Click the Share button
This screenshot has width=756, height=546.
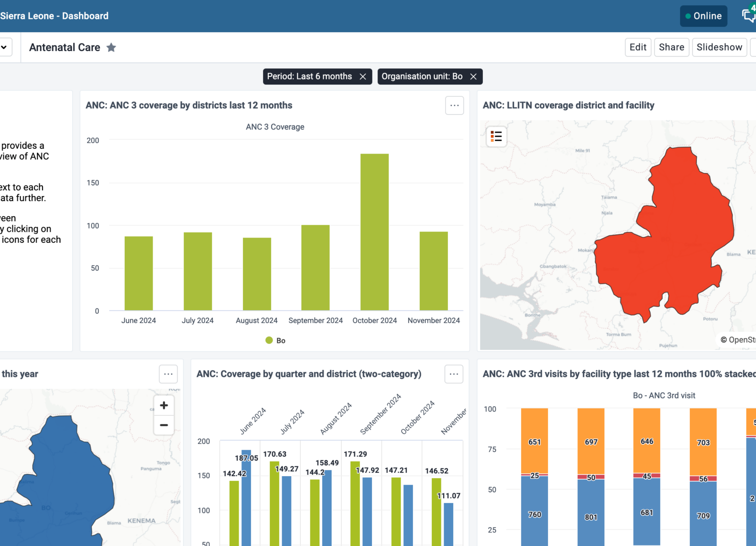671,47
